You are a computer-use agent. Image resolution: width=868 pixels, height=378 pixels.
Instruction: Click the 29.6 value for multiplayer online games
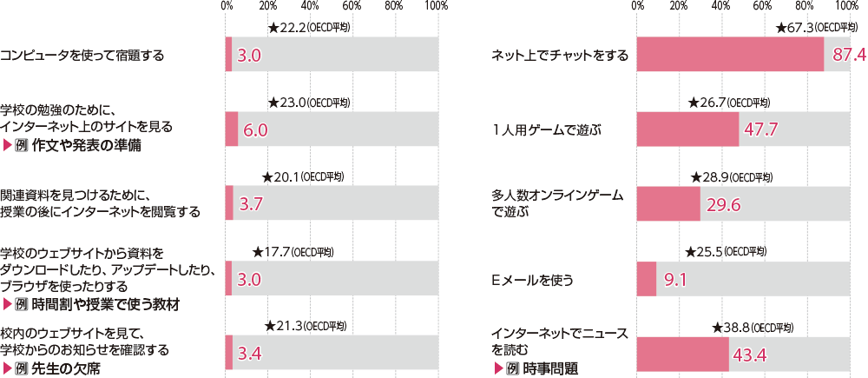click(724, 204)
